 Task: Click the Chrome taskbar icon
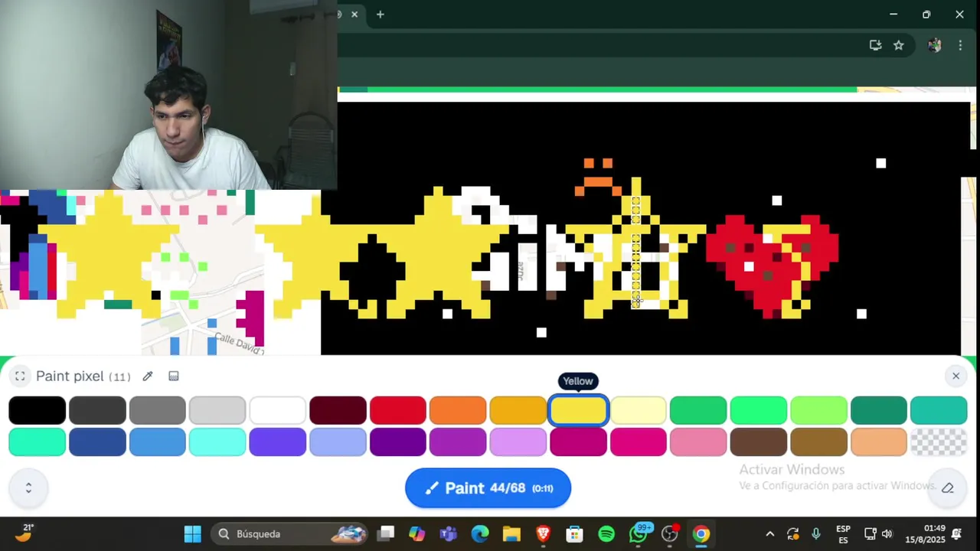click(701, 533)
